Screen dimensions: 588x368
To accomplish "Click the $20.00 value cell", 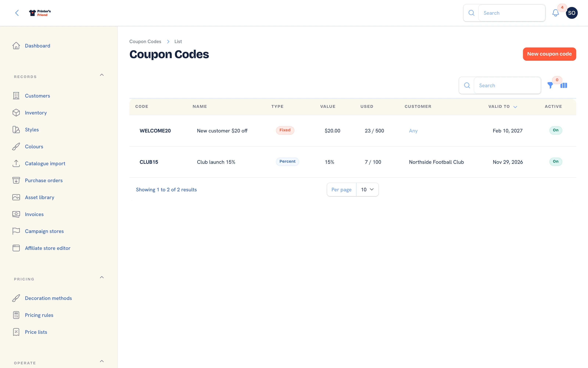I will [332, 131].
